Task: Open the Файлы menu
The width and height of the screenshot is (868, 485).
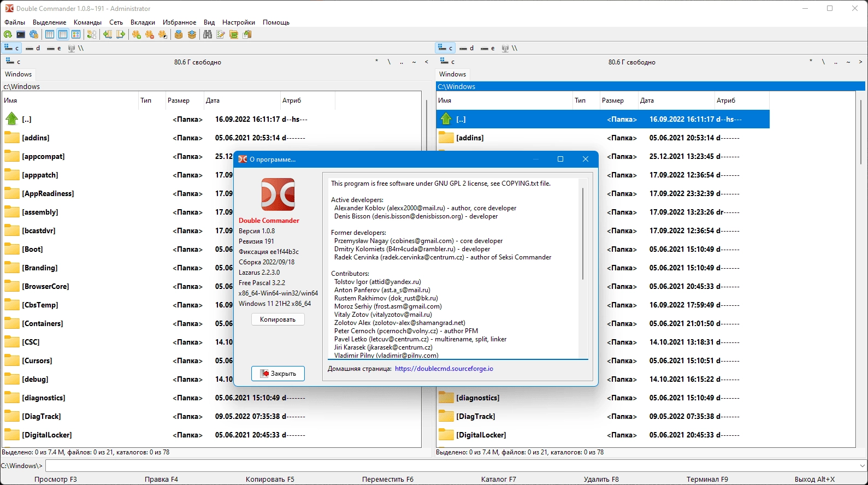Action: point(15,22)
